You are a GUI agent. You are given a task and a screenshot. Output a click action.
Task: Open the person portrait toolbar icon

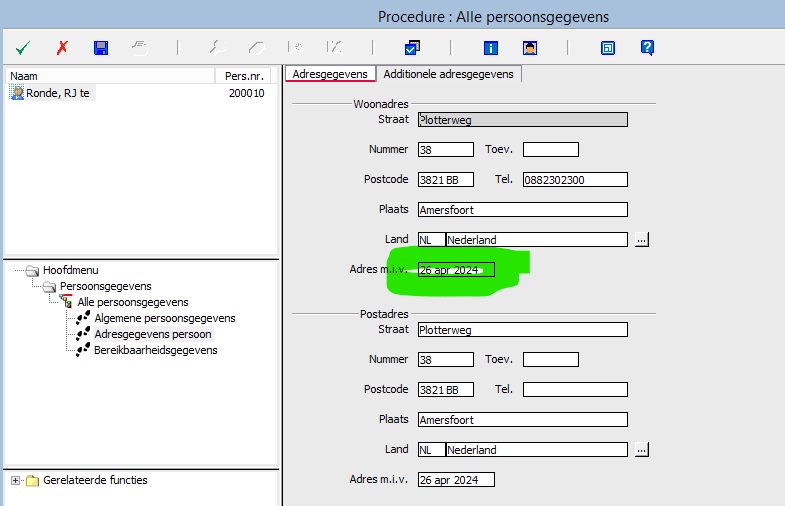530,48
